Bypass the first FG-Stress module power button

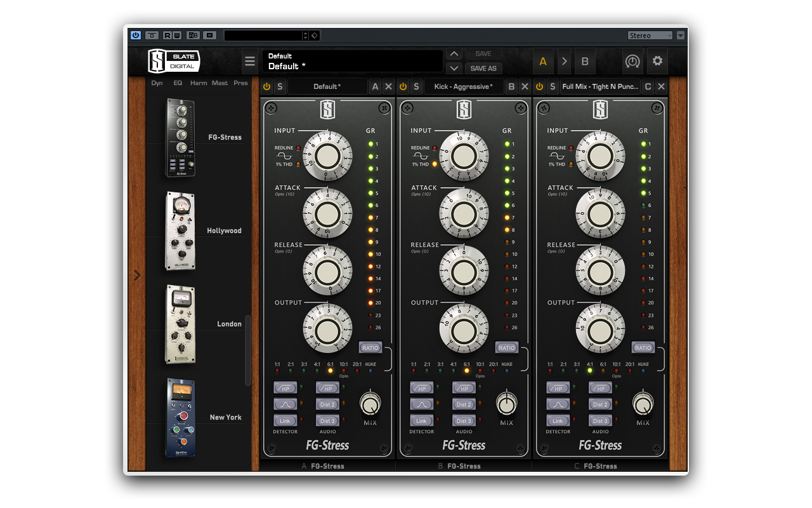[x=266, y=86]
